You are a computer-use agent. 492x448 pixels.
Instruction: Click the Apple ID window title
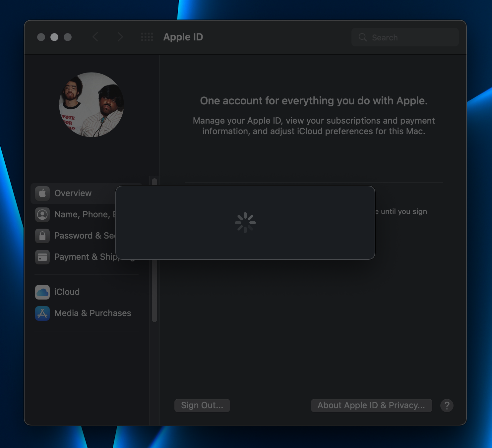[x=183, y=37]
